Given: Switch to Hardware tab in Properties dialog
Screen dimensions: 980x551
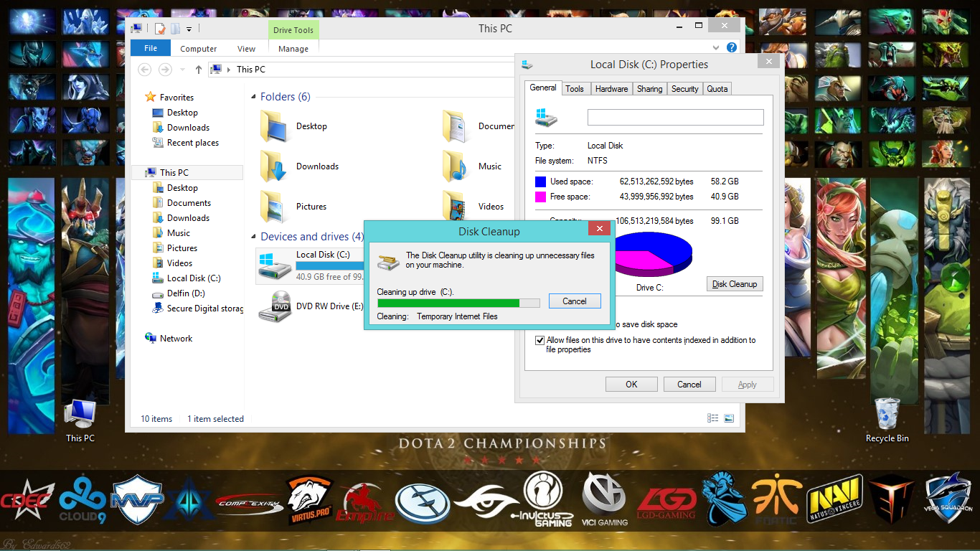Looking at the screenshot, I should 611,89.
